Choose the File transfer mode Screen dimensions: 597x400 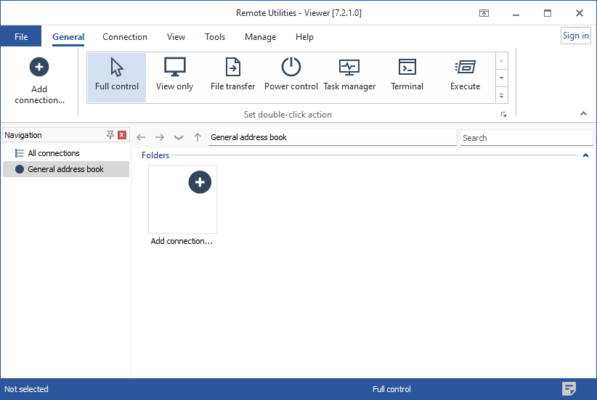pos(233,77)
